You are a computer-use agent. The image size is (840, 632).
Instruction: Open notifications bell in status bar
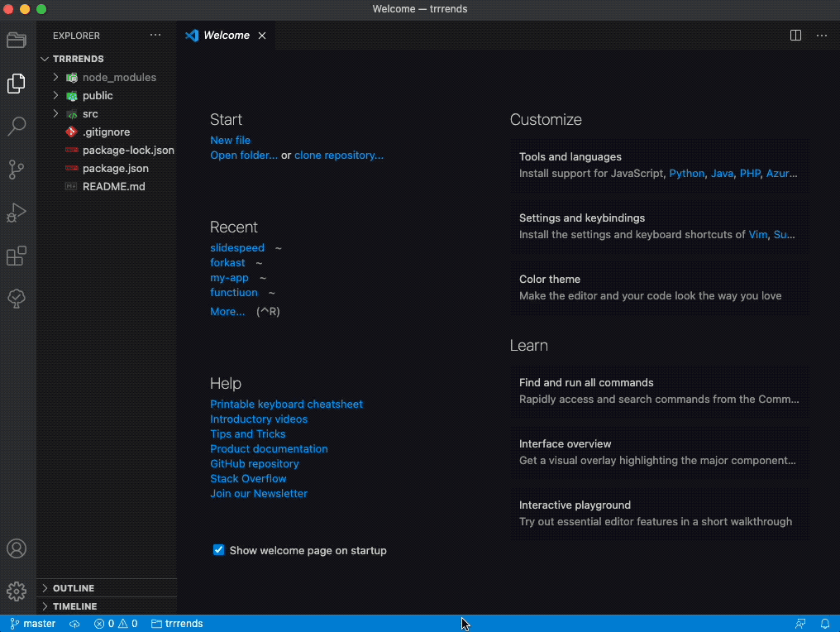[x=825, y=624]
